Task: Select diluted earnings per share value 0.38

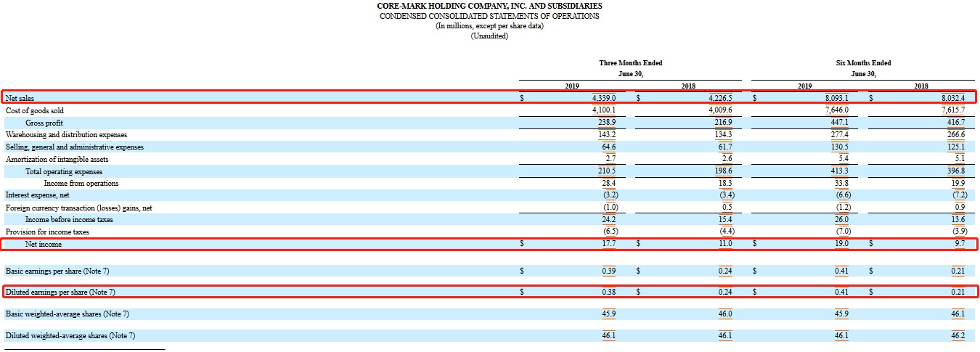Action: pyautogui.click(x=608, y=292)
